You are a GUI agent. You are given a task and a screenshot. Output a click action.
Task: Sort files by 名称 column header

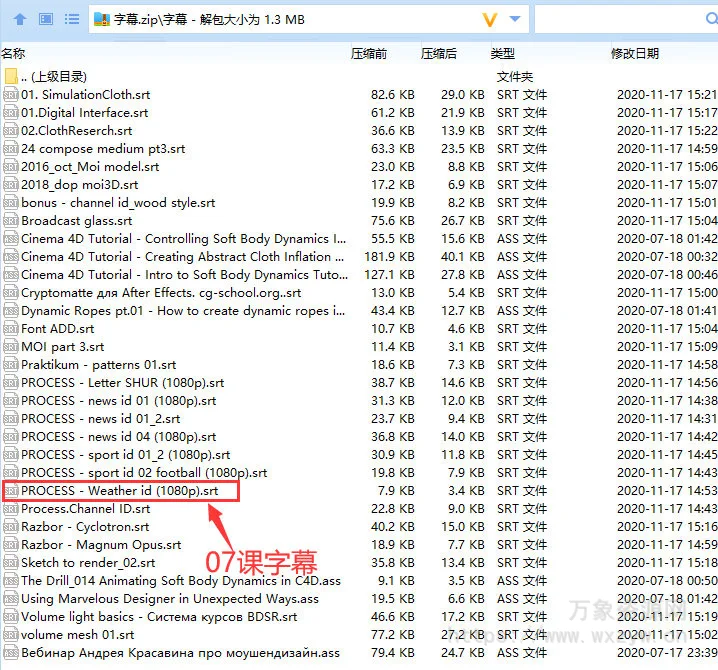14,53
